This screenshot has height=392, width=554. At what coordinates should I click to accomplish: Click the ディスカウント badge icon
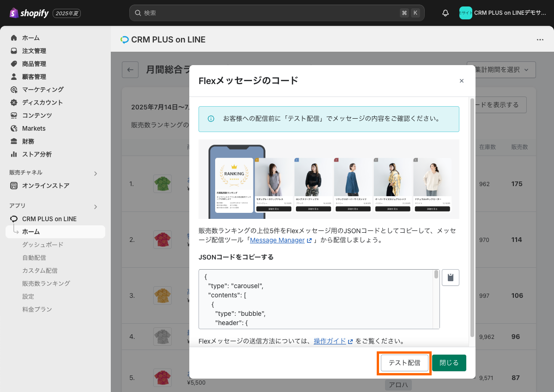14,103
